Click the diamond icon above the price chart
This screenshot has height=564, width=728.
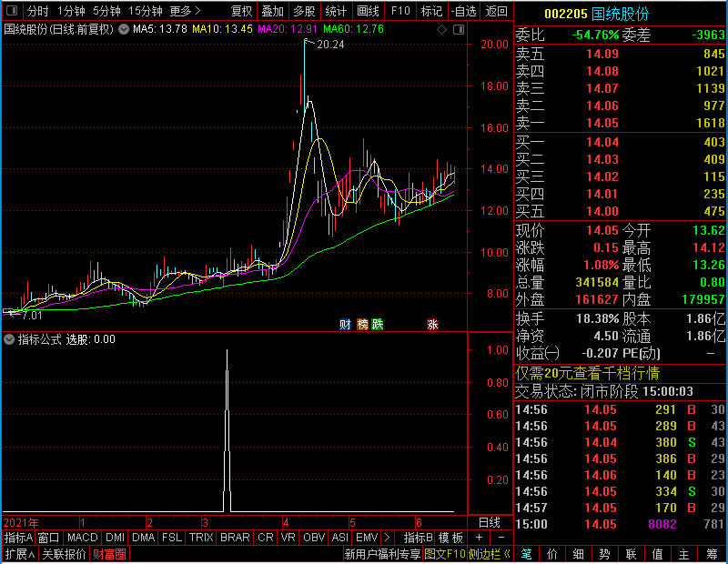tap(441, 30)
